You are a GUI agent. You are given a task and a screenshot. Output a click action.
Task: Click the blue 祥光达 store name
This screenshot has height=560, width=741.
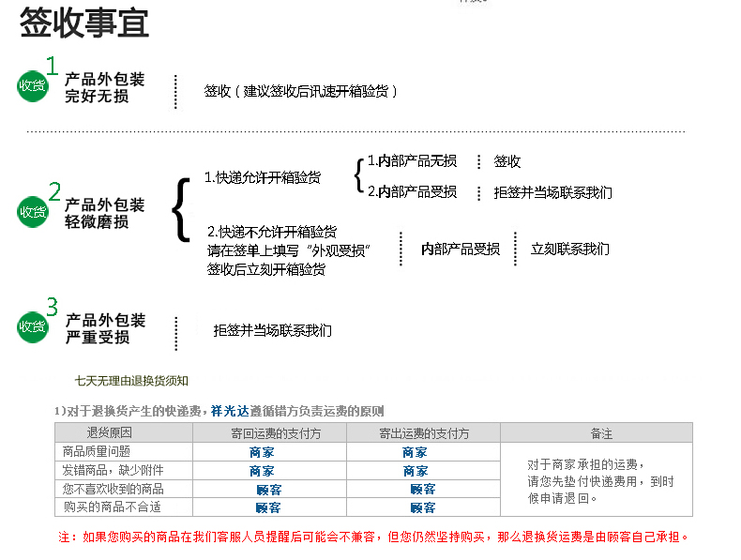[230, 411]
